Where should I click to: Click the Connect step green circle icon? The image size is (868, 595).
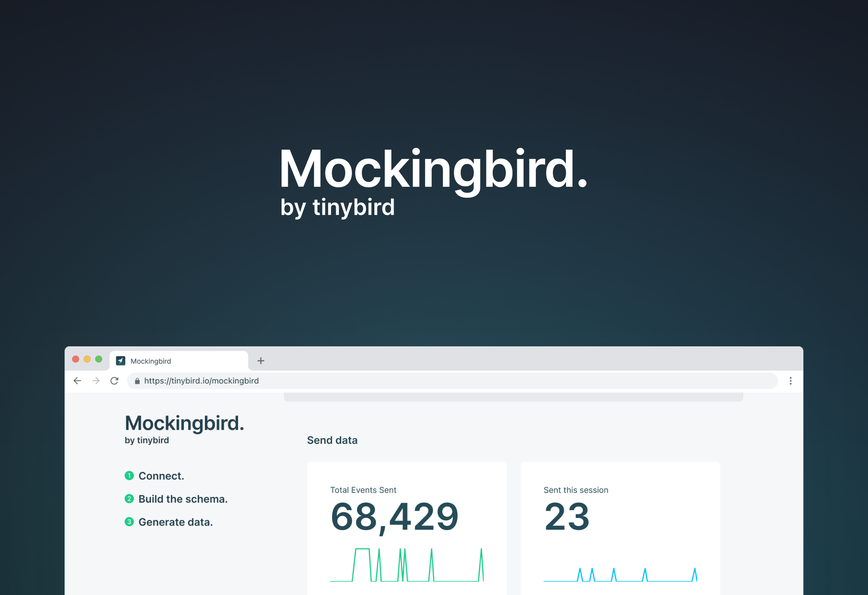coord(127,476)
